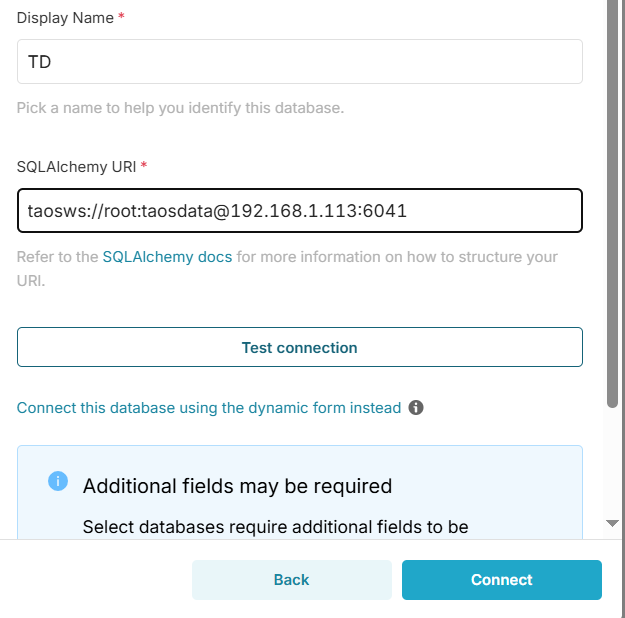The width and height of the screenshot is (625, 618).
Task: Click the blue info icon in alert box
Action: tap(58, 482)
